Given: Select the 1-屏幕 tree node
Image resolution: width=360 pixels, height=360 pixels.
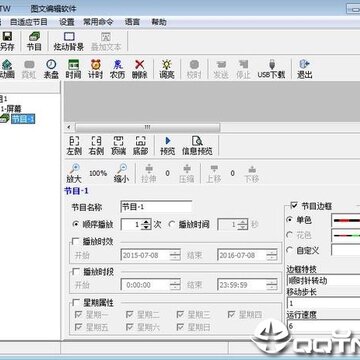Looking at the screenshot, I should pos(11,109).
